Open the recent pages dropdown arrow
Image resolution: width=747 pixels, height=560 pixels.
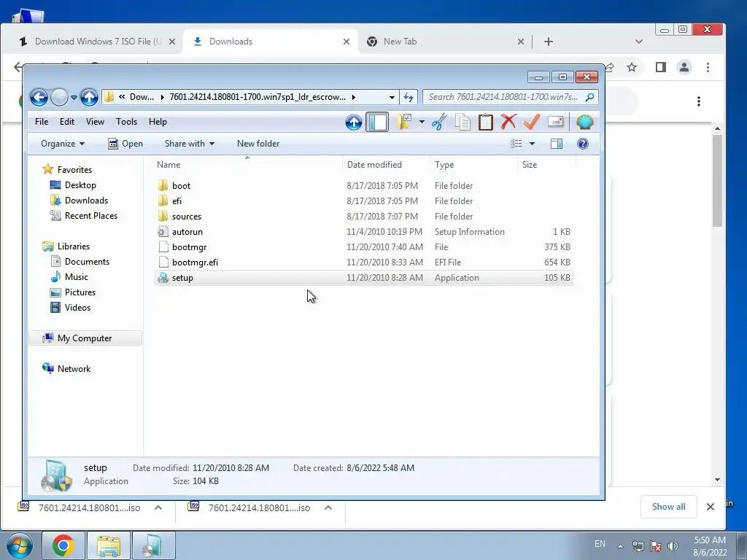pyautogui.click(x=74, y=97)
